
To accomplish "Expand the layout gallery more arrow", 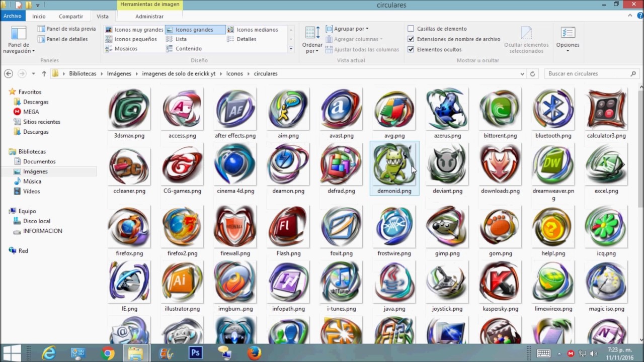I will coord(291,49).
